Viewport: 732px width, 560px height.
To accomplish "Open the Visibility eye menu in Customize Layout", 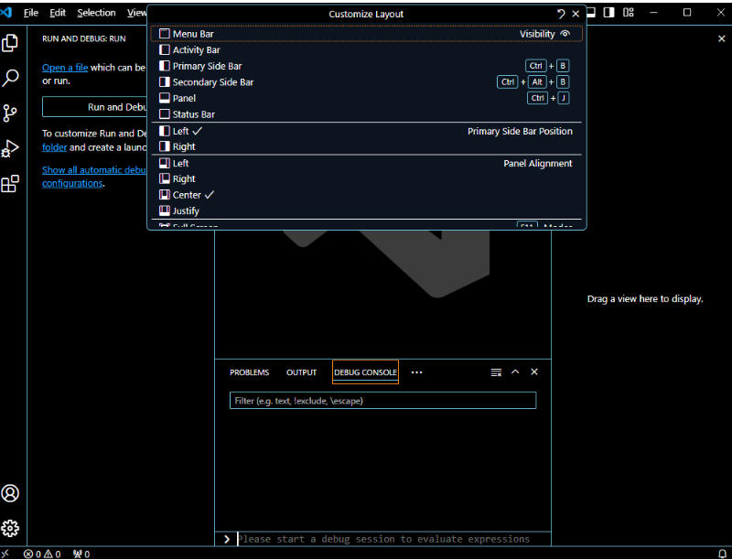I will 565,33.
